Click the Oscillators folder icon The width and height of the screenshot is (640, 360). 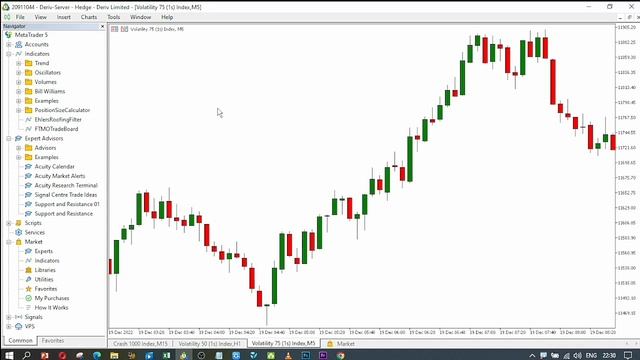point(29,72)
